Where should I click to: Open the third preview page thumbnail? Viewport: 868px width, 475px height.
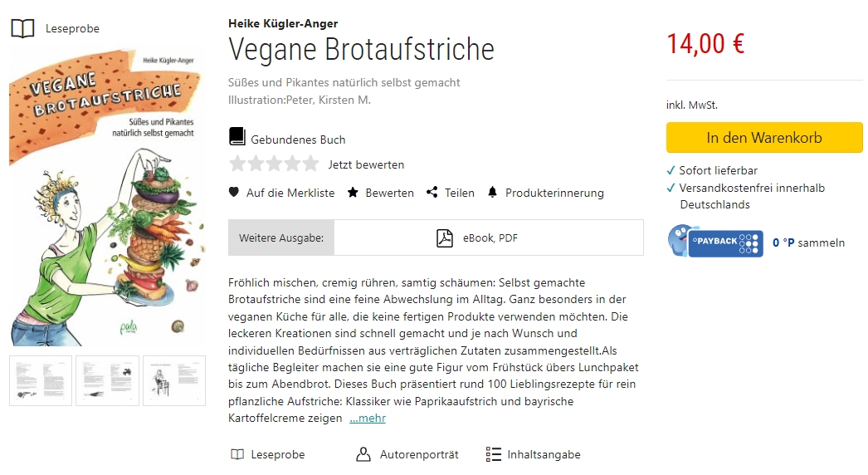pos(173,380)
